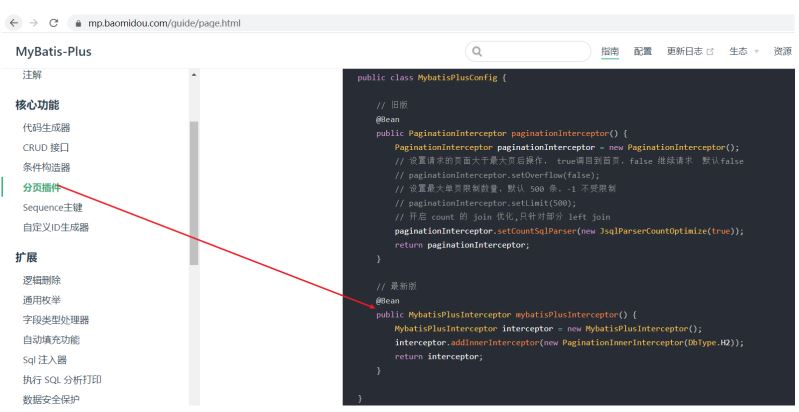Viewport: 799px width, 412px height.
Task: Click the external link icon beside 更新日志
Action: tap(711, 52)
